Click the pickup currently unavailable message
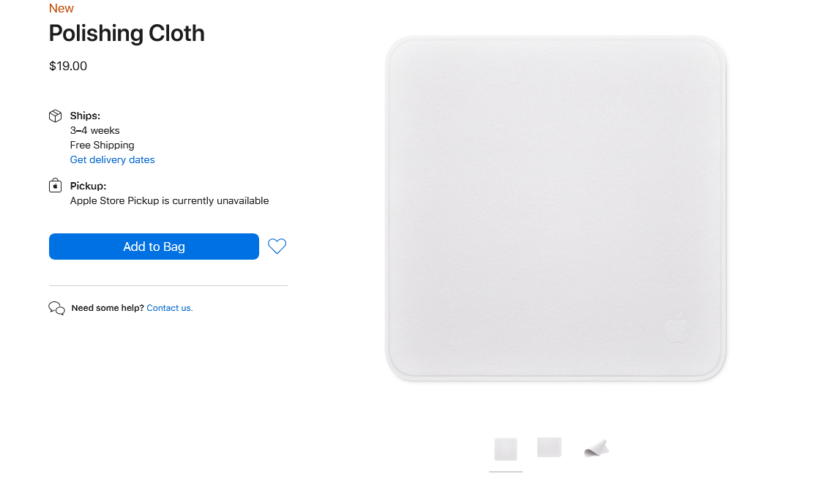 (170, 201)
